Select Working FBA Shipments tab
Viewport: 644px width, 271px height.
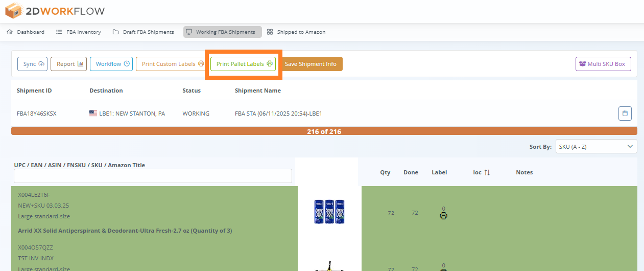tap(223, 32)
